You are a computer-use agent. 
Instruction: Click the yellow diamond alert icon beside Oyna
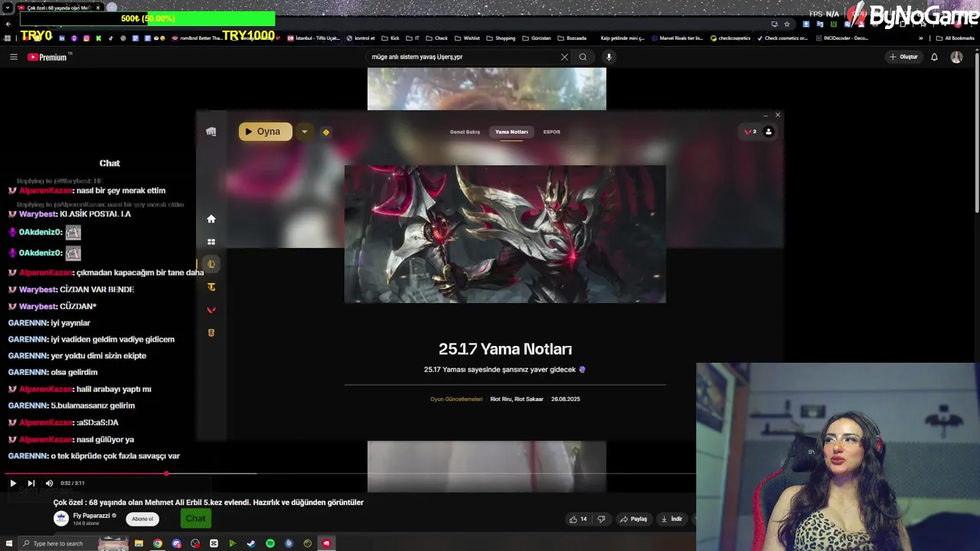click(326, 132)
